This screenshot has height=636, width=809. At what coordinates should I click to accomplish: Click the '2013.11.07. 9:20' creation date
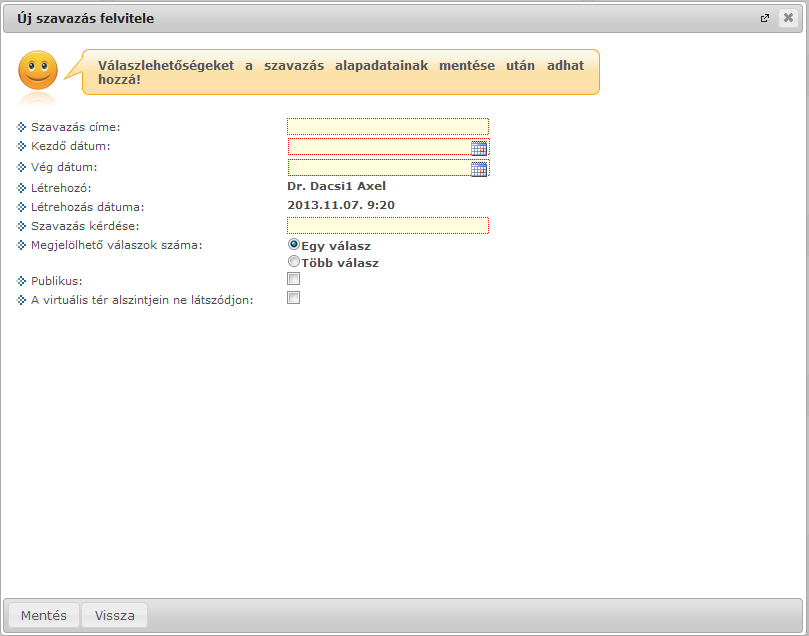[341, 205]
